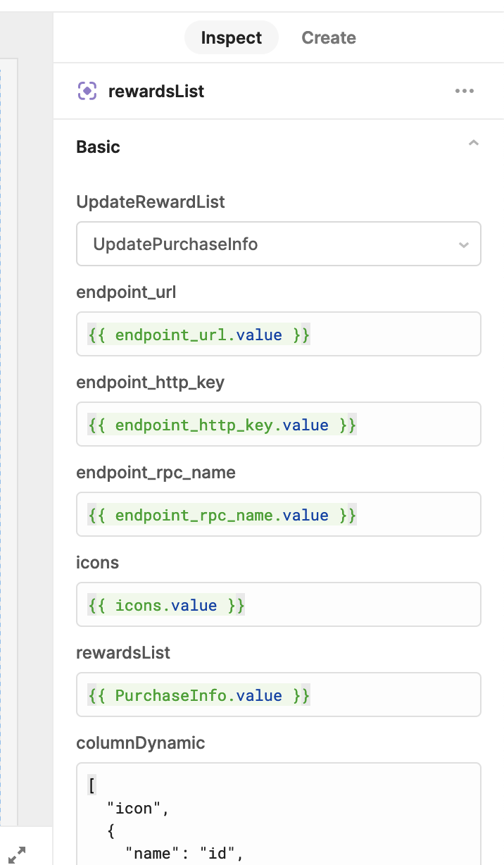Open the Create tab
This screenshot has height=865, width=504.
coord(329,38)
